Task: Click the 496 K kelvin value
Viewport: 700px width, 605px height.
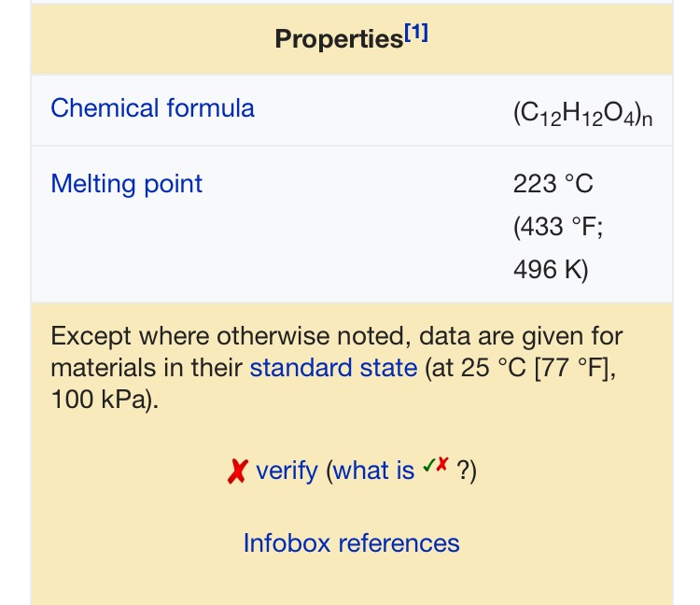Action: pyautogui.click(x=551, y=270)
